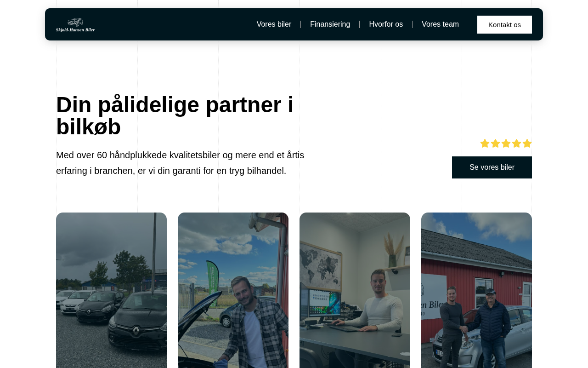
Task: Open the photo of man polishing car
Action: tap(233, 290)
